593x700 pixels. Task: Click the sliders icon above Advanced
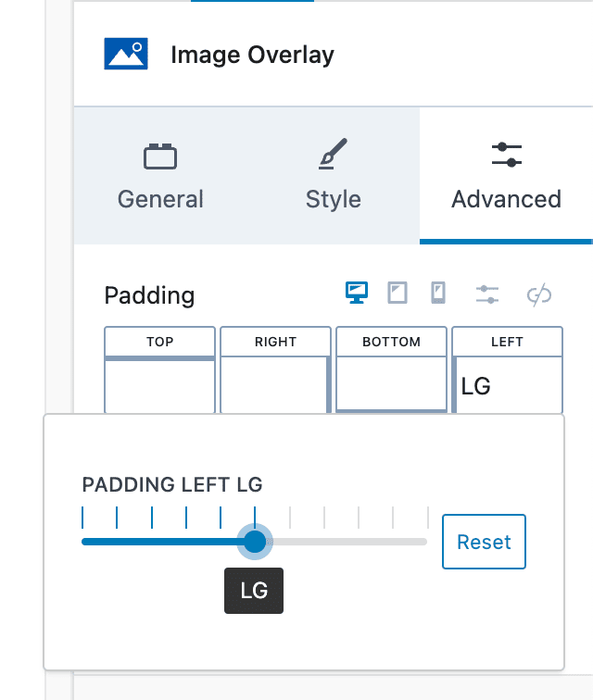(x=507, y=155)
